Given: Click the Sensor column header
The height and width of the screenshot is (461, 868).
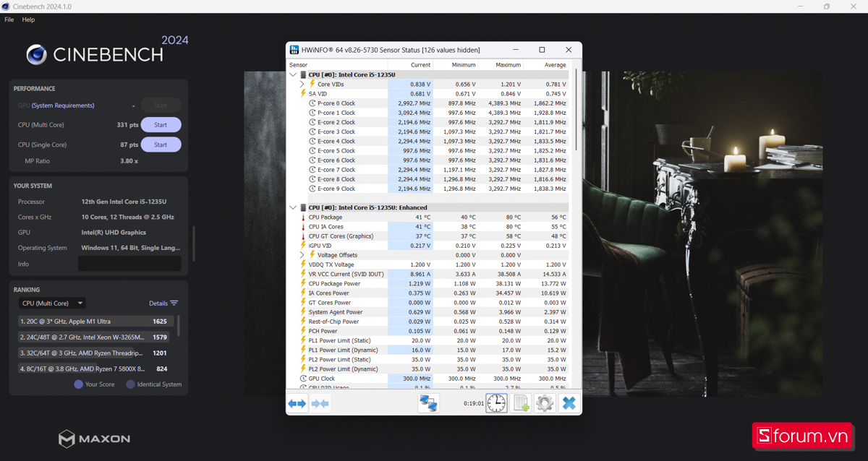Looking at the screenshot, I should (x=338, y=65).
